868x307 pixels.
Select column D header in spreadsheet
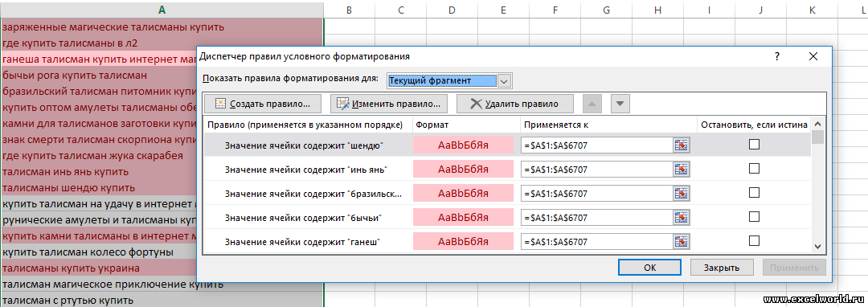click(452, 10)
